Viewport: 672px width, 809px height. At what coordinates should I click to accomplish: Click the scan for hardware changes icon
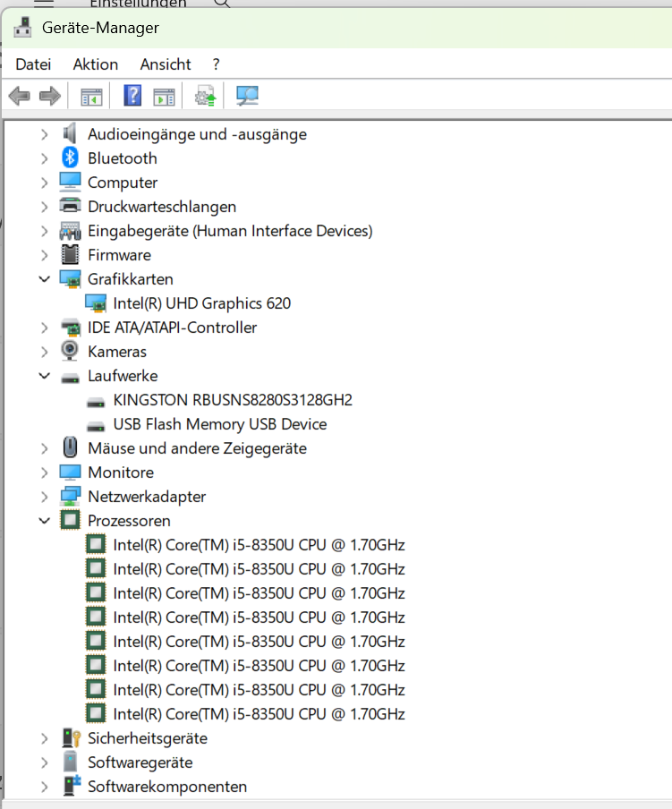point(247,96)
